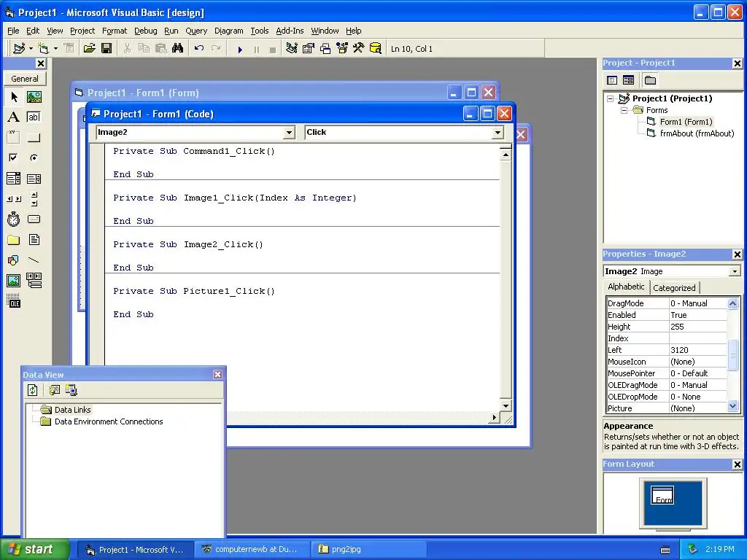This screenshot has width=747, height=560.
Task: Refresh the Data View panel
Action: (x=32, y=391)
